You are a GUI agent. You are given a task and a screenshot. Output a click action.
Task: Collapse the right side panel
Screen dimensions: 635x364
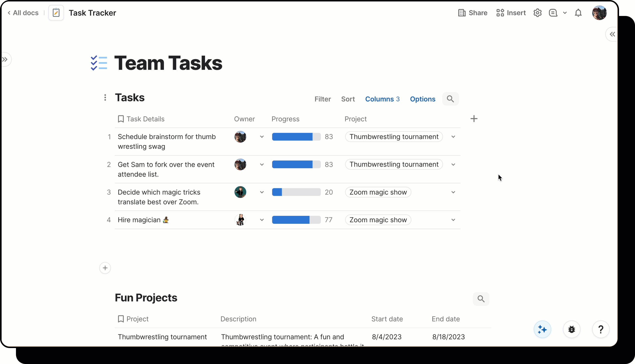coord(612,34)
